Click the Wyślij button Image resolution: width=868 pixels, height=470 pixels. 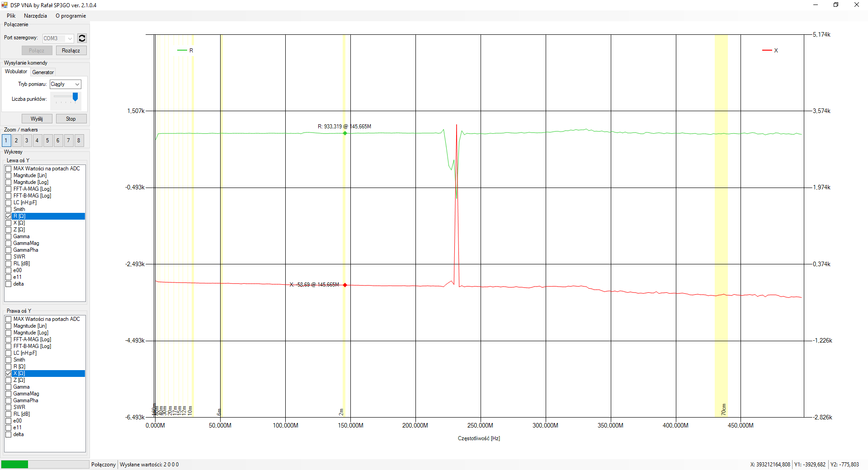(x=37, y=119)
